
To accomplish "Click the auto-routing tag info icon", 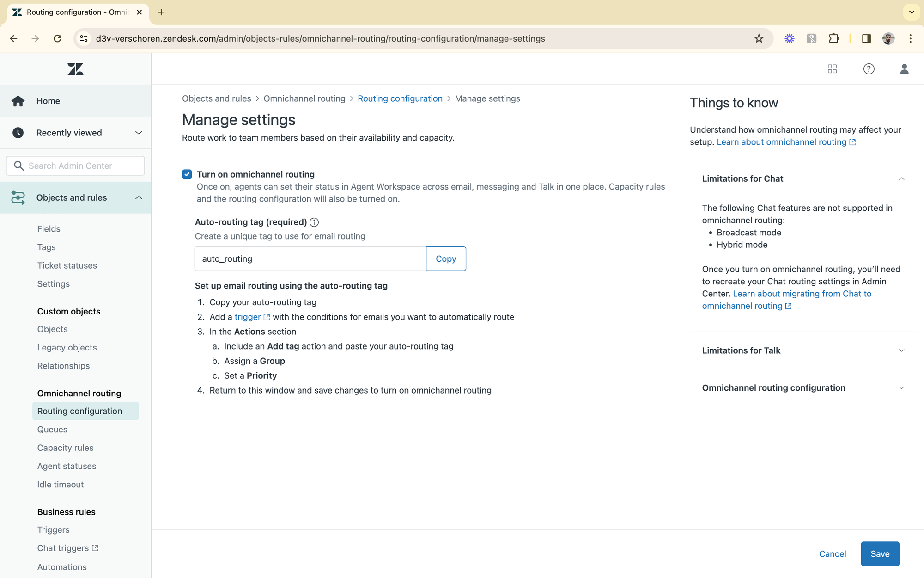I will tap(314, 222).
